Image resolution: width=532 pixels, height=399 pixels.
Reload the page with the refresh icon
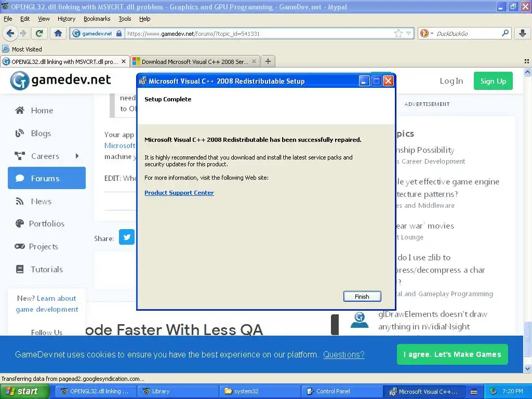(39, 33)
